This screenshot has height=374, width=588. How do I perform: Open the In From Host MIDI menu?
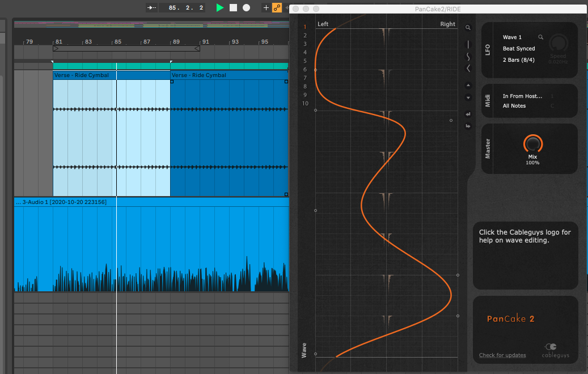(x=522, y=96)
